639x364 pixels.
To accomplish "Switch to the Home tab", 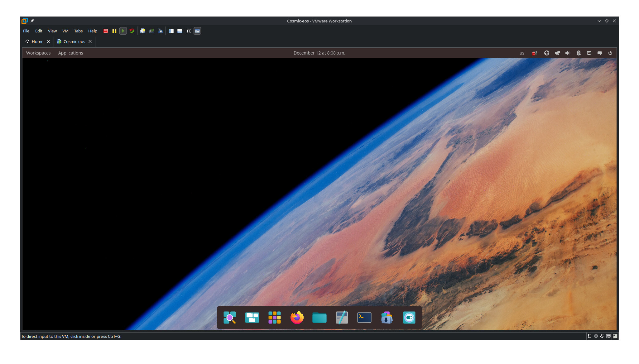I will pos(37,41).
